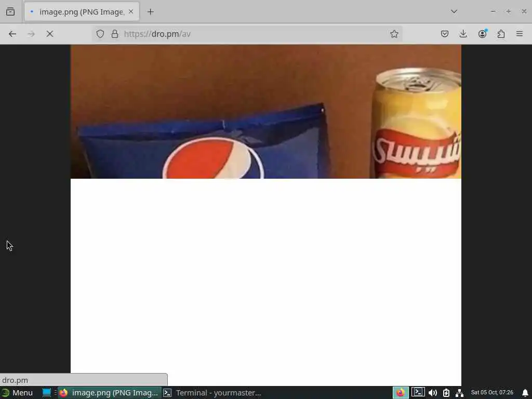Open the Firefox account icon
Screen dimensions: 532x399
(x=482, y=34)
